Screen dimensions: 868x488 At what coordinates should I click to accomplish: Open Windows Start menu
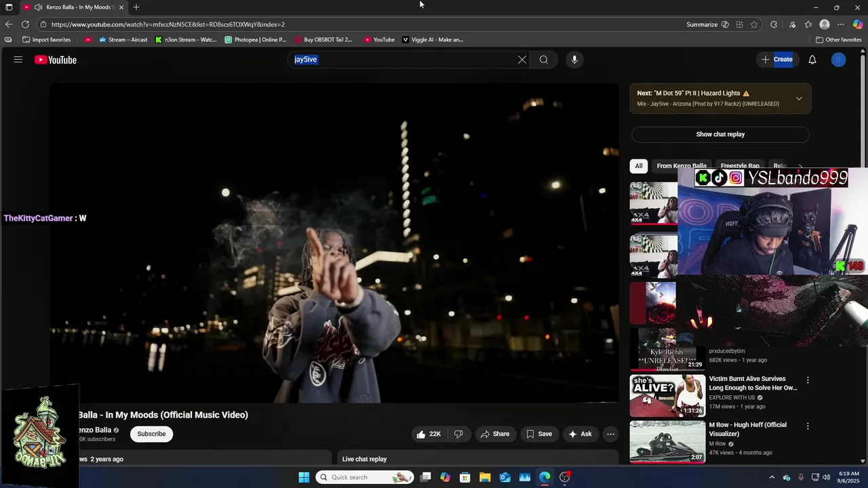(x=304, y=477)
